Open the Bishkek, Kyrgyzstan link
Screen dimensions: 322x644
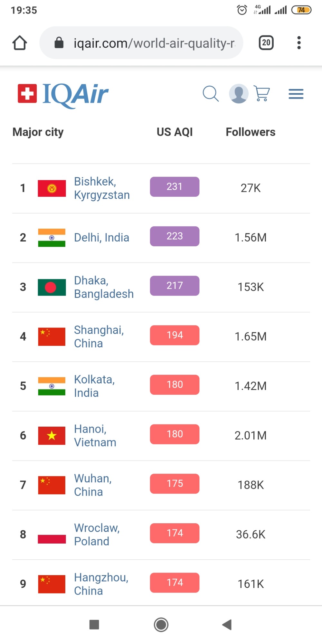(102, 188)
